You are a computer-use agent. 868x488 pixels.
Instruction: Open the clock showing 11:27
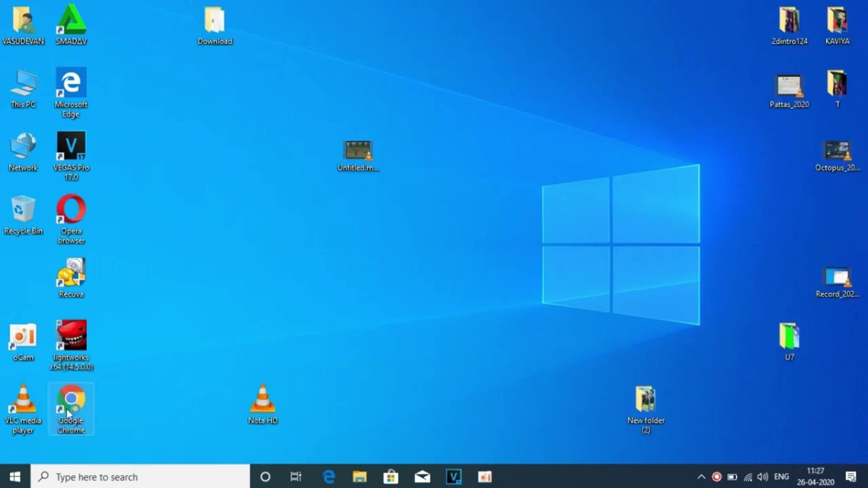(816, 476)
